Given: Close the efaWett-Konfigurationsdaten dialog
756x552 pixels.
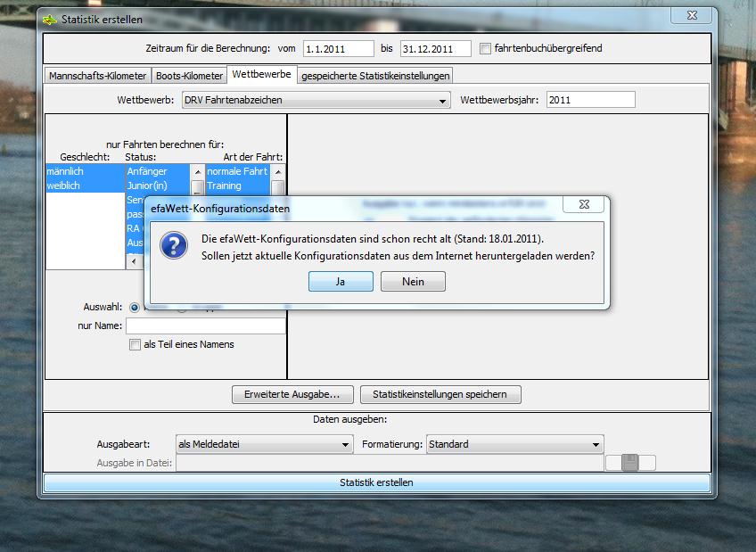Looking at the screenshot, I should pos(584,204).
